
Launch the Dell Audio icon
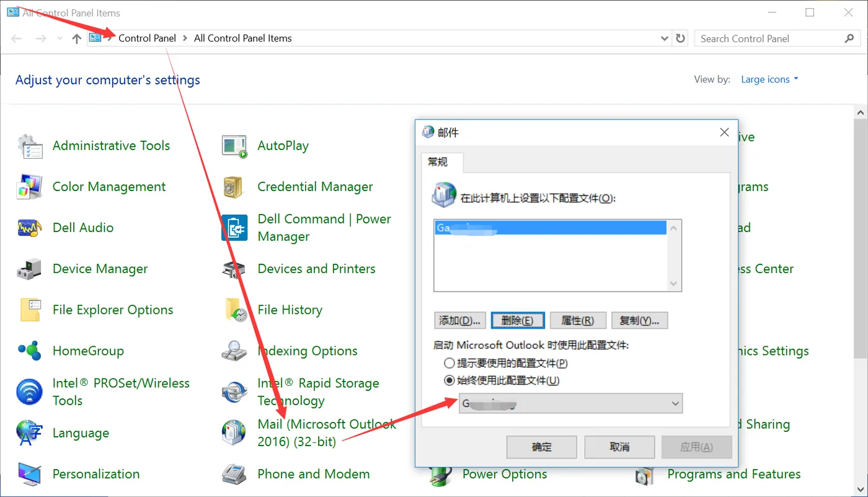pos(30,228)
